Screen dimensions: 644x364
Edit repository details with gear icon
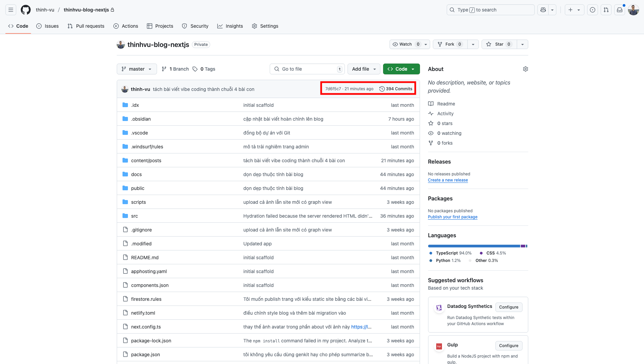click(x=525, y=69)
